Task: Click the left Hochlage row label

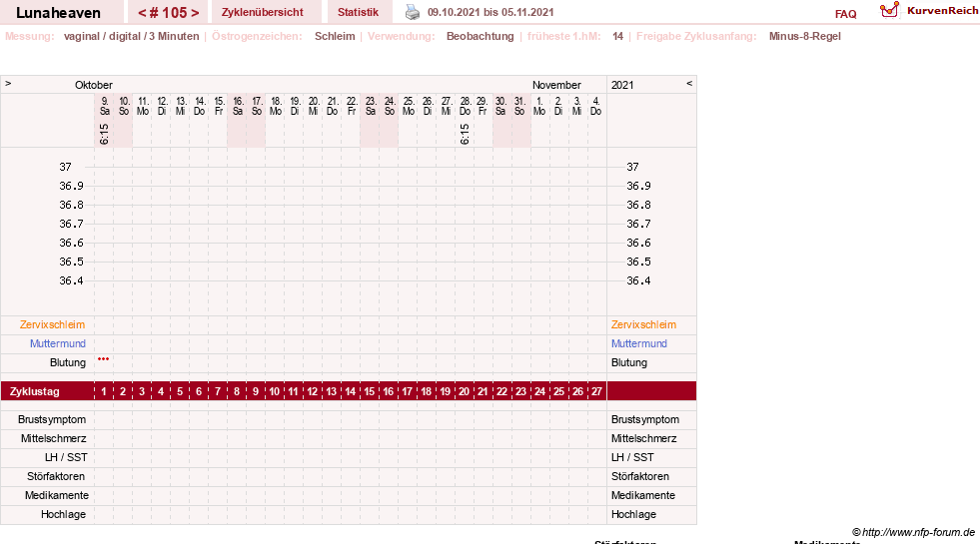Action: point(64,515)
